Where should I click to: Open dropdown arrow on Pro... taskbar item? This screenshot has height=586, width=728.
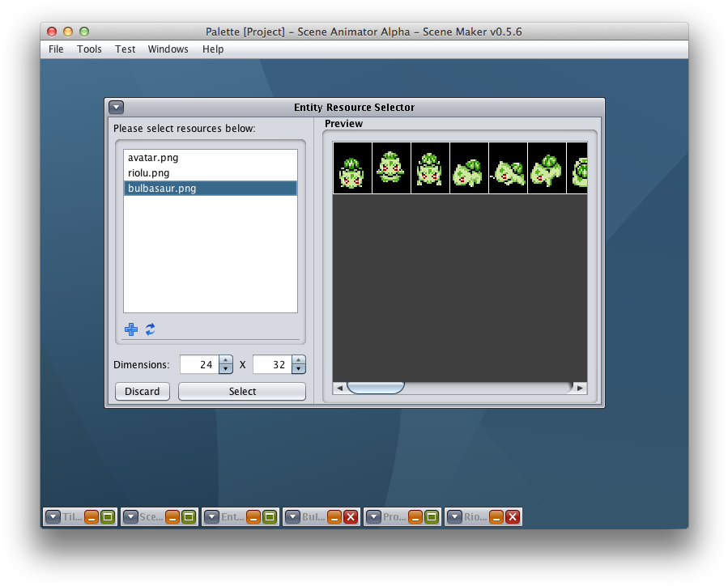(373, 516)
